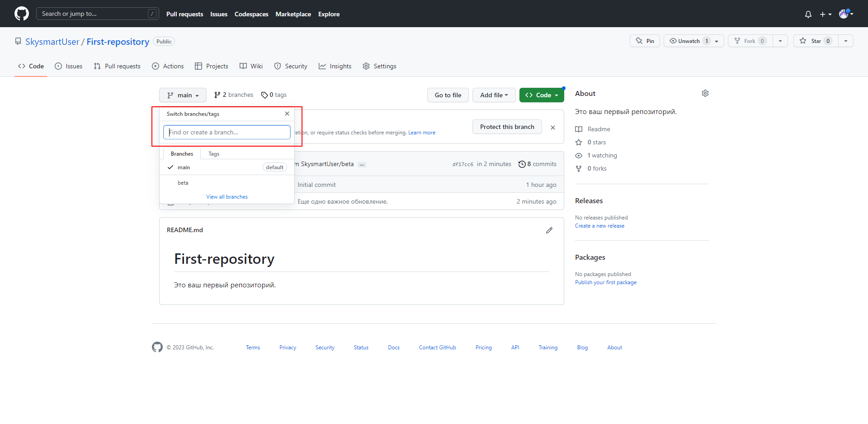868x424 pixels.
Task: Open the Initial commit message link
Action: (x=316, y=185)
